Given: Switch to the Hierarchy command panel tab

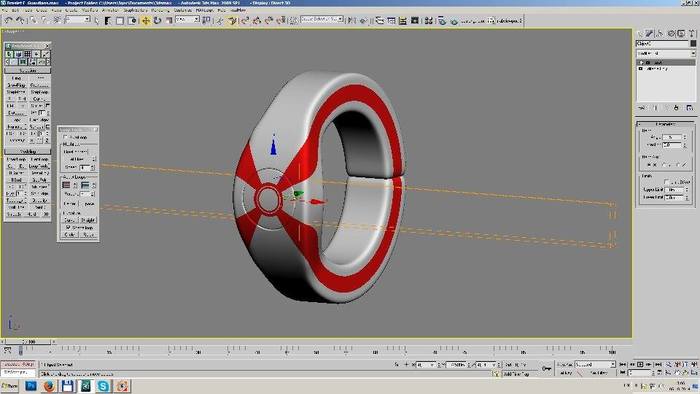Looking at the screenshot, I should (x=660, y=33).
